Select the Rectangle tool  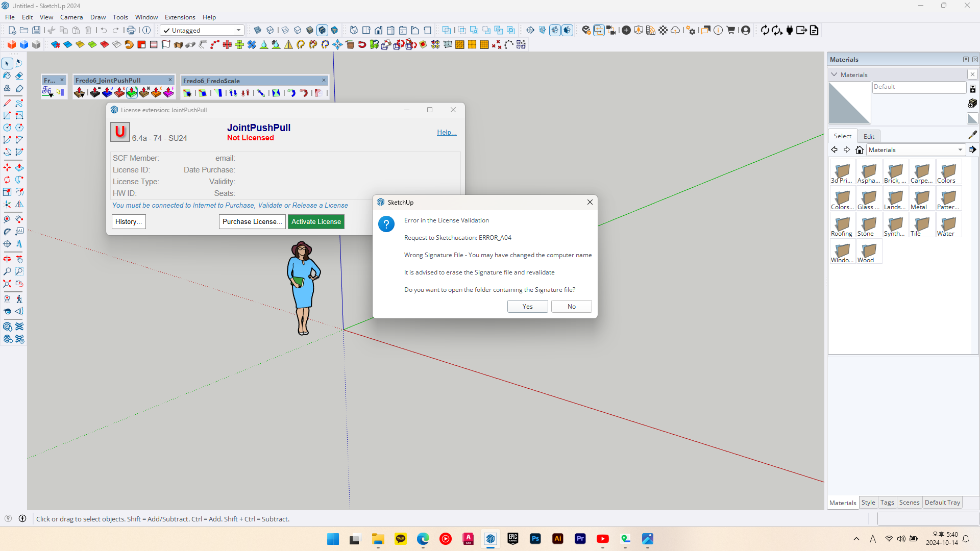(7, 115)
